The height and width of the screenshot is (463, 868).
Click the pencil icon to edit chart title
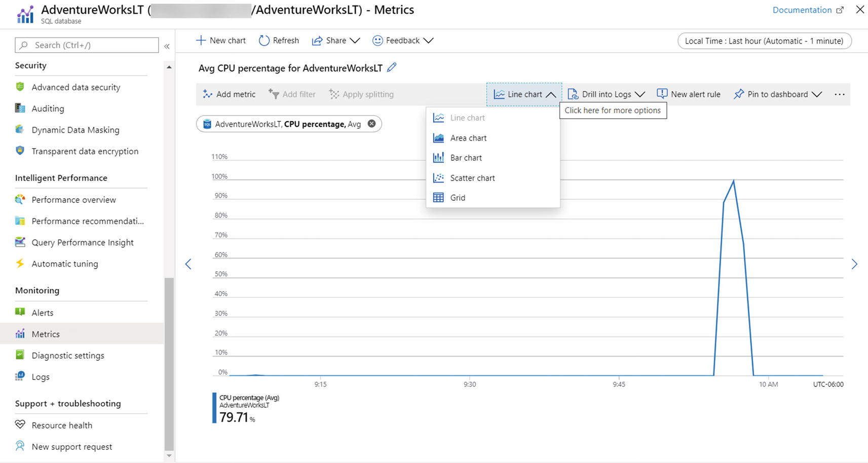[392, 67]
